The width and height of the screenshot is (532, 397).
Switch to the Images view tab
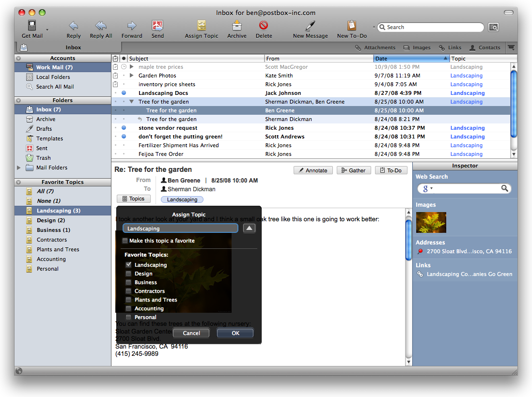point(417,48)
